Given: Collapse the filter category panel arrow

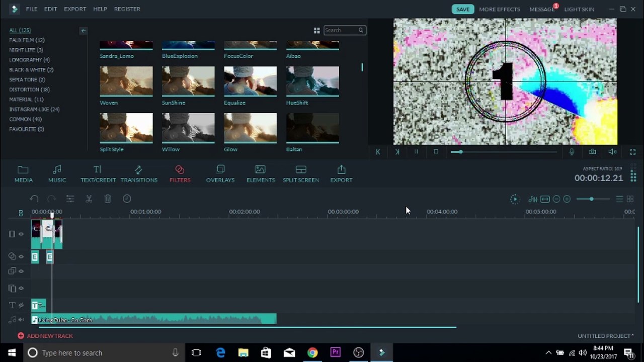Looking at the screenshot, I should point(84,31).
